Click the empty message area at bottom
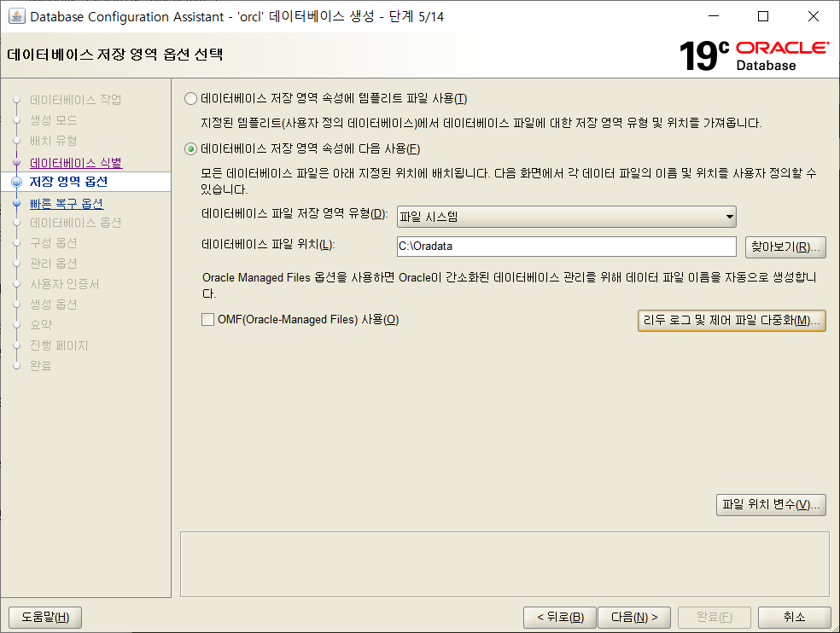The width and height of the screenshot is (840, 633). (505, 564)
